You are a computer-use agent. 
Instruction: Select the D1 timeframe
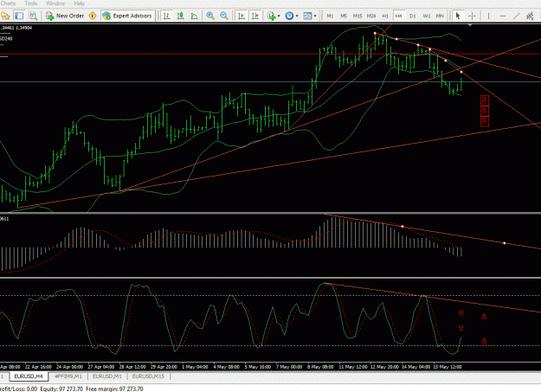[412, 16]
